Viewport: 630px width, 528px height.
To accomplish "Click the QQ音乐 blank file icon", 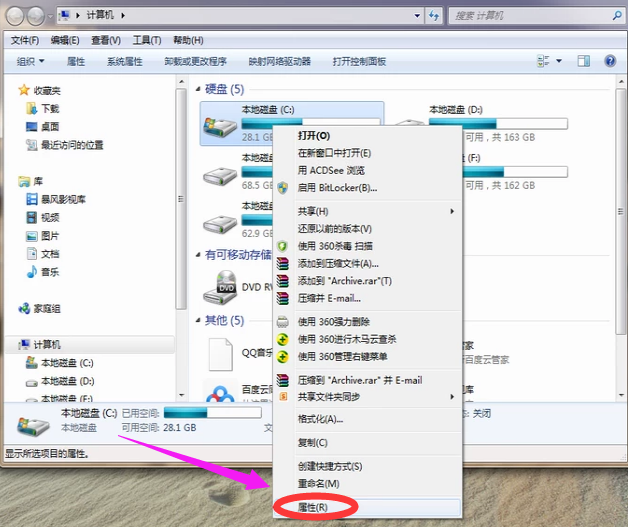I will pos(221,354).
